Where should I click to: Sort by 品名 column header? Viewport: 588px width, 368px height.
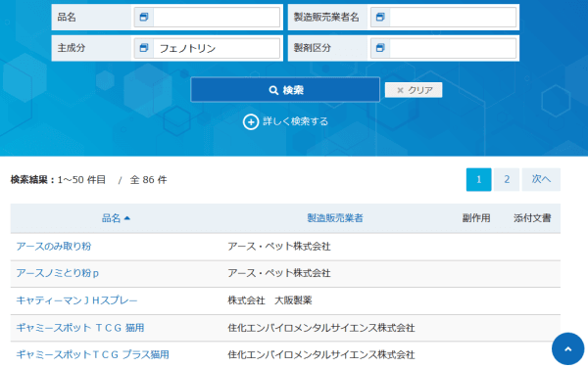pyautogui.click(x=116, y=218)
